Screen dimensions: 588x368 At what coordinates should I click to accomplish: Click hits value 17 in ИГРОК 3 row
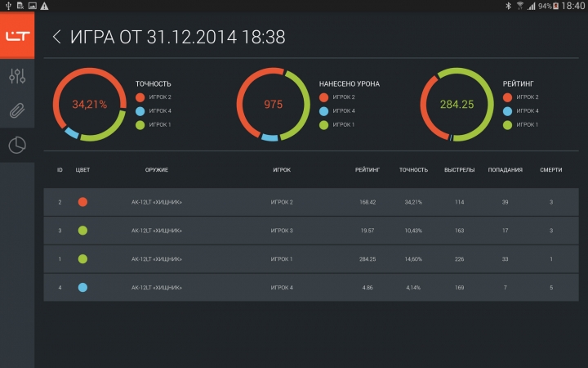[506, 231]
